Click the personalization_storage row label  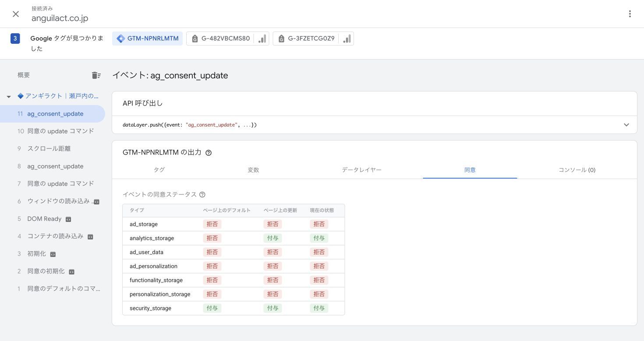click(x=160, y=294)
